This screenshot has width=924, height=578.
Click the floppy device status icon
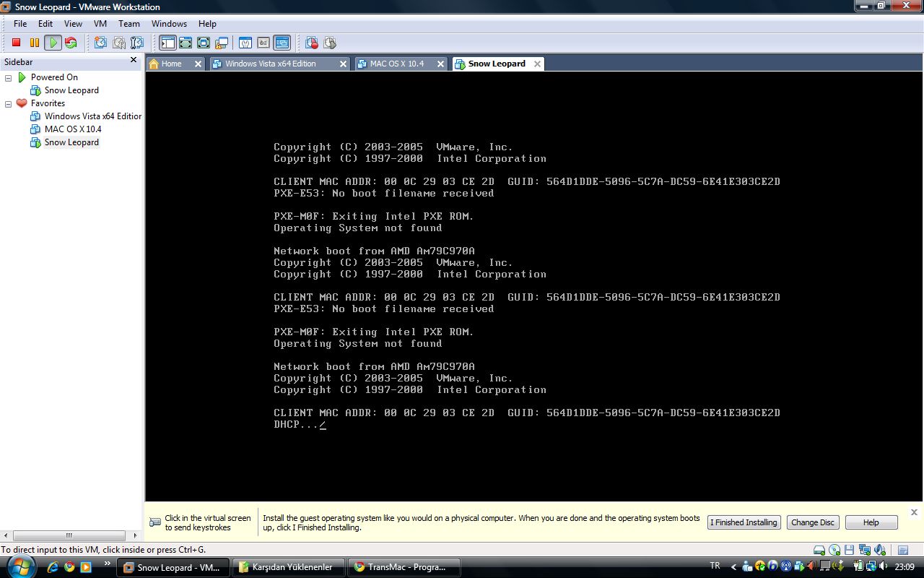(x=850, y=551)
